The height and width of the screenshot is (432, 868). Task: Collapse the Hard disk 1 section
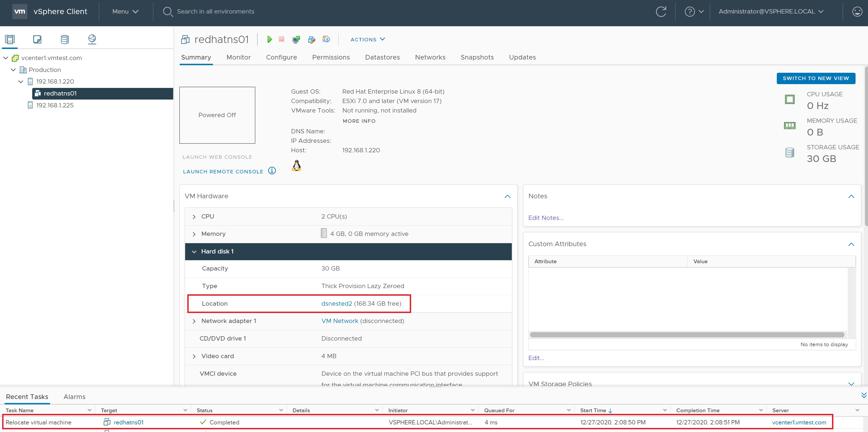pyautogui.click(x=194, y=252)
